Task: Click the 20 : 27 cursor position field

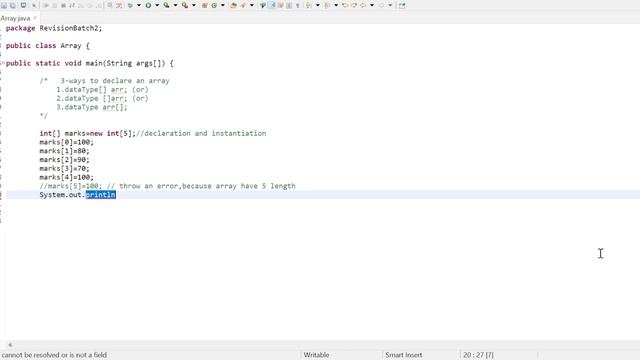Action: click(x=478, y=355)
